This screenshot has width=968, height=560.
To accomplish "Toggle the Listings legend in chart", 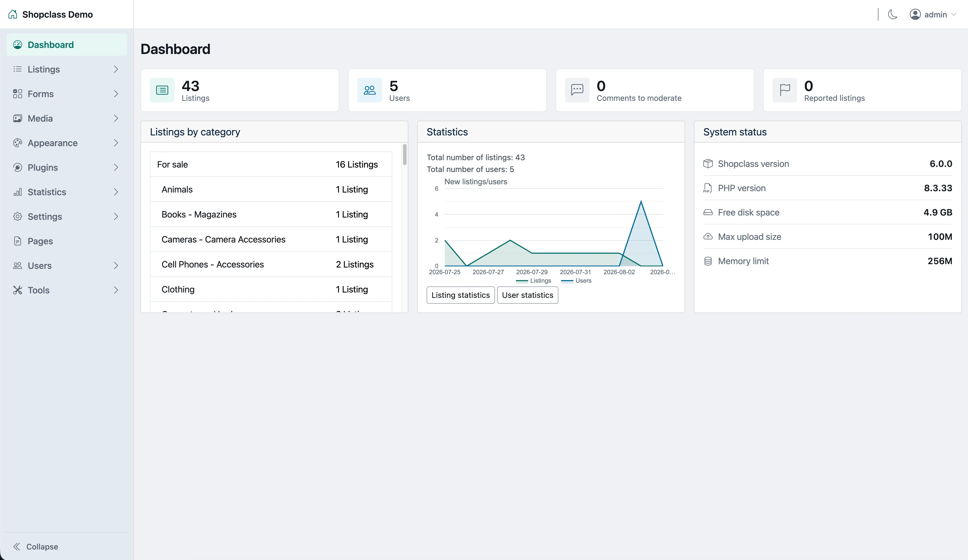I will [534, 281].
